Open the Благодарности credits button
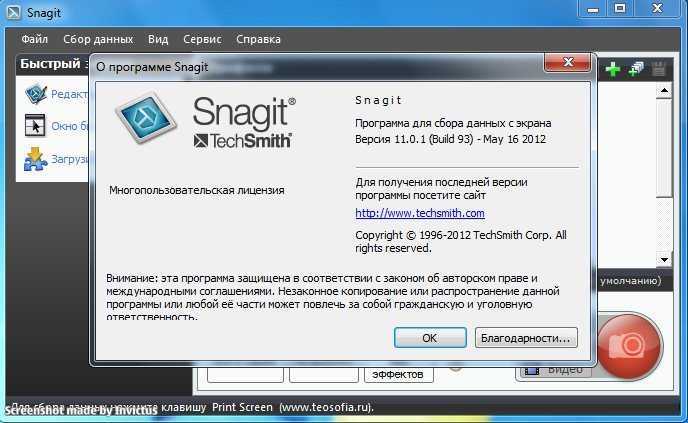Viewport: 688px width, 423px height. pos(526,338)
